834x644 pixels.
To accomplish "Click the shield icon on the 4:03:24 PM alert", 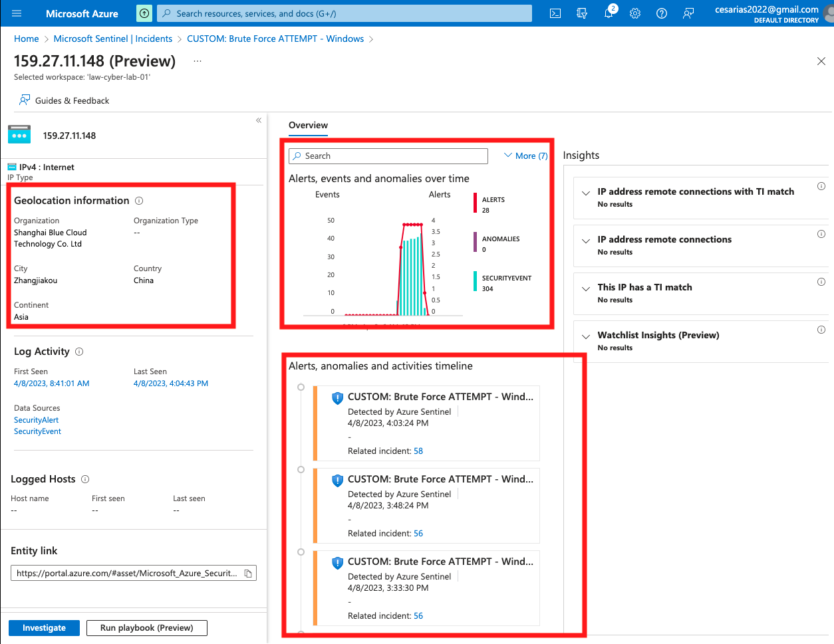I will click(337, 397).
